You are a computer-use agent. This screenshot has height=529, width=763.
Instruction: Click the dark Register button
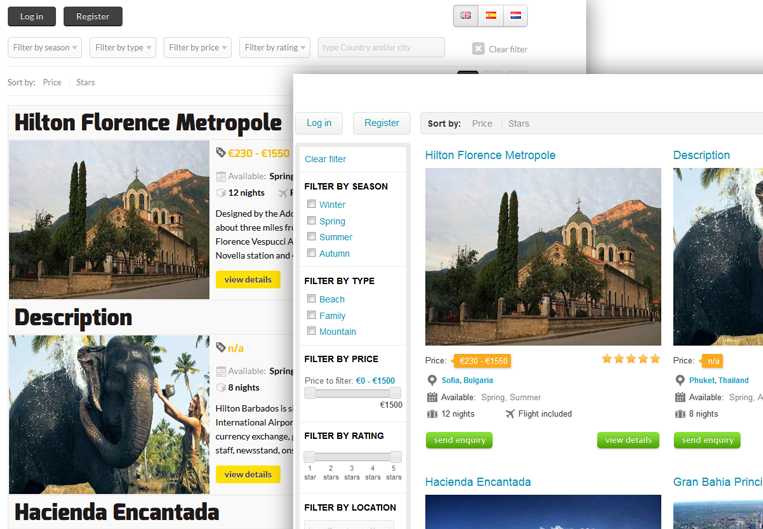(x=93, y=17)
